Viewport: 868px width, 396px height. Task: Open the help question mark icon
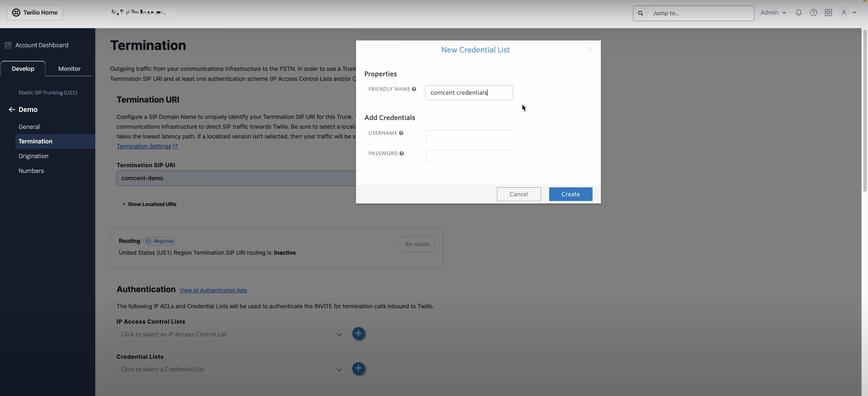point(813,12)
